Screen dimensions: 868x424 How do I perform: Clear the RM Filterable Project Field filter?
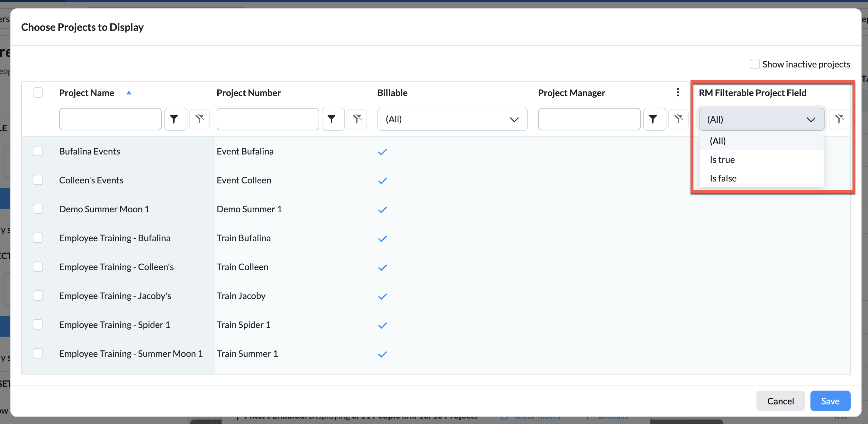[839, 119]
